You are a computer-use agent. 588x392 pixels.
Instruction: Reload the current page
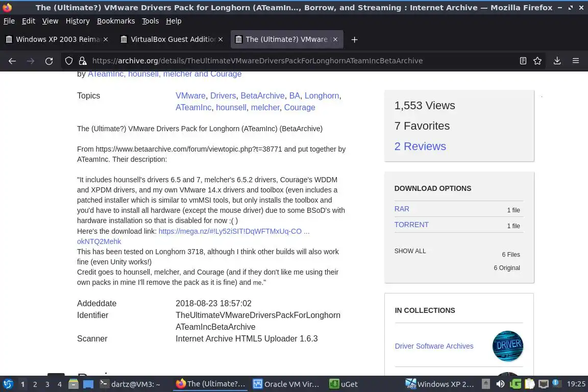(49, 61)
